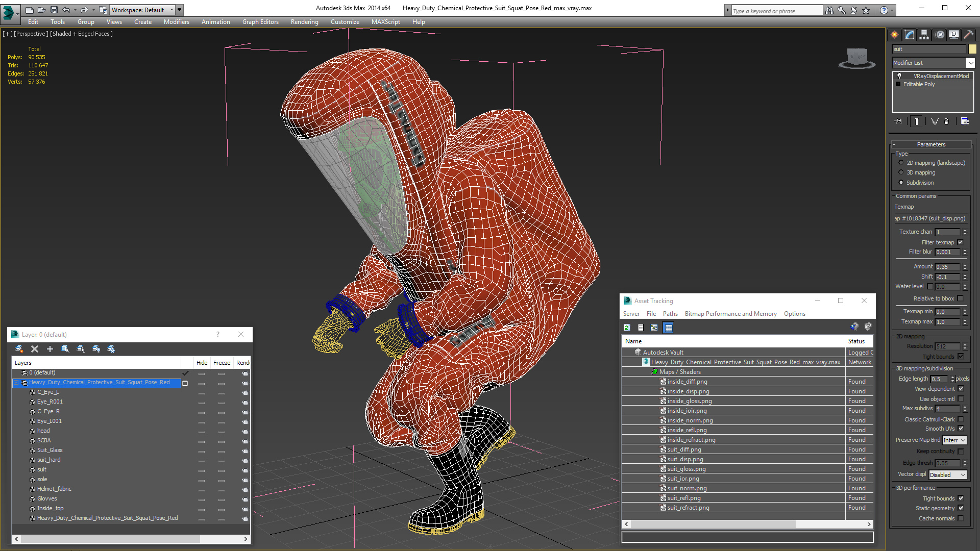Open the Motion command panel tab
Image resolution: width=980 pixels, height=551 pixels.
click(x=940, y=35)
